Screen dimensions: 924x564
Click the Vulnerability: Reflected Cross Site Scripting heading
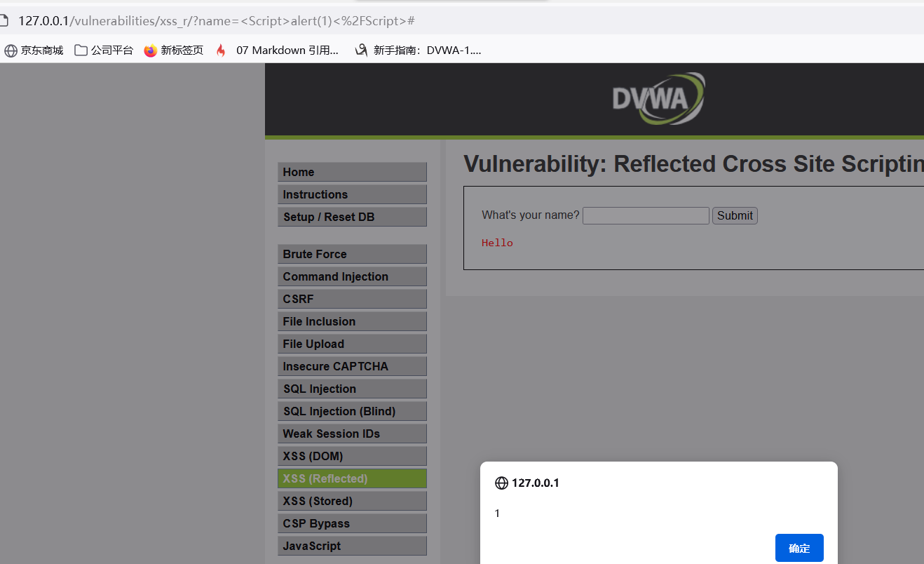693,164
